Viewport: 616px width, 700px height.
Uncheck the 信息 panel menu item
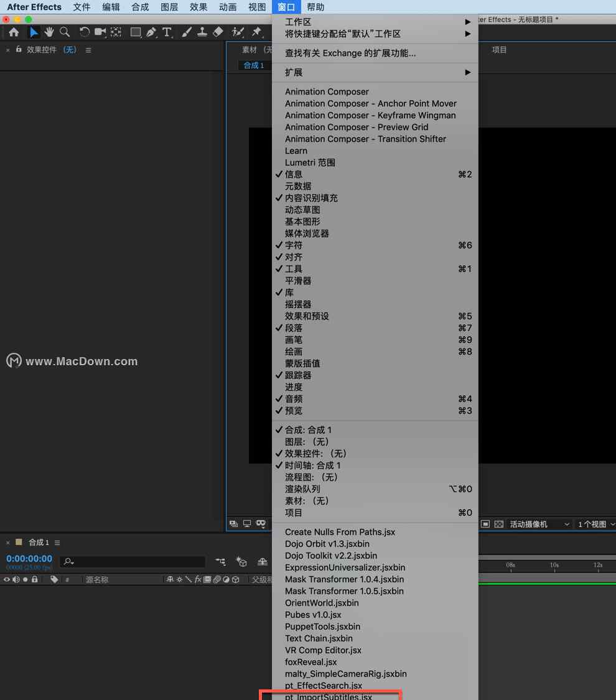(375, 174)
